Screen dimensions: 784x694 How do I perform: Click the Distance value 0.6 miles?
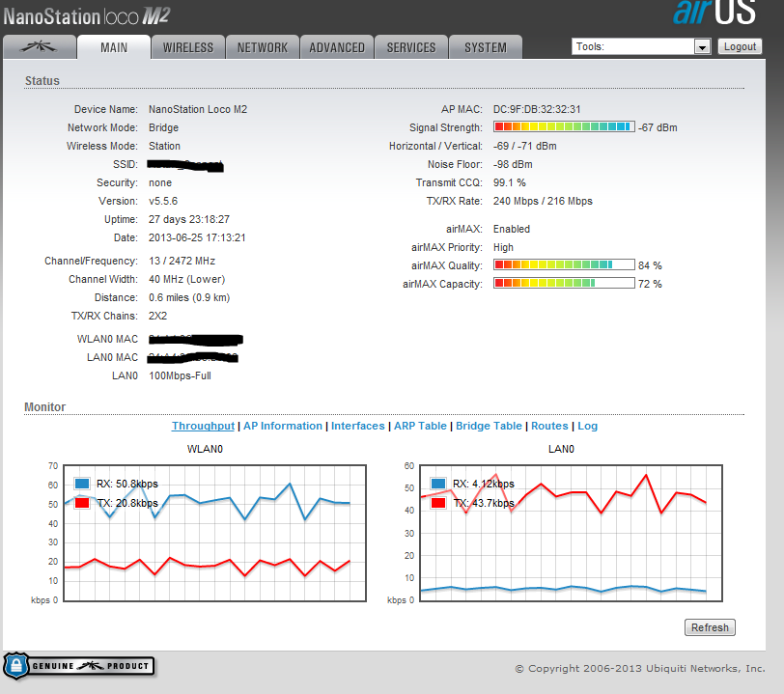[x=189, y=297]
